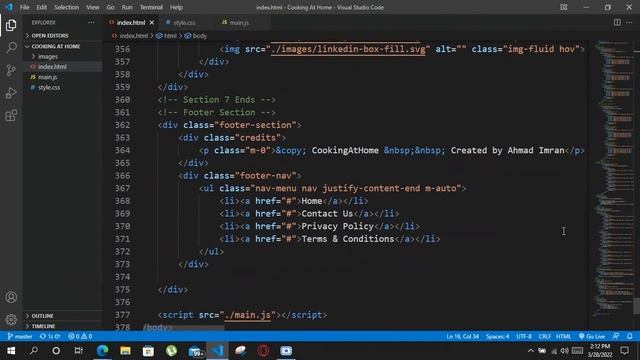Expand the images folder
The image size is (640, 360).
[x=48, y=56]
